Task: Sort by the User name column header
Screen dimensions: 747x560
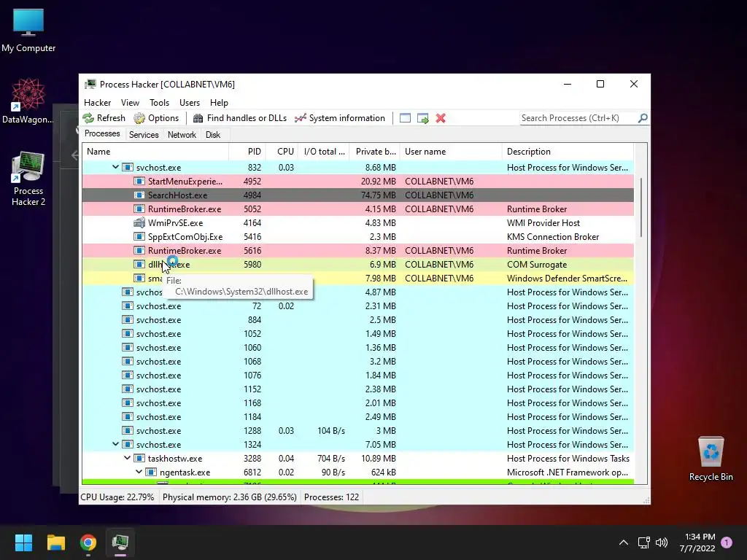Action: click(x=451, y=152)
